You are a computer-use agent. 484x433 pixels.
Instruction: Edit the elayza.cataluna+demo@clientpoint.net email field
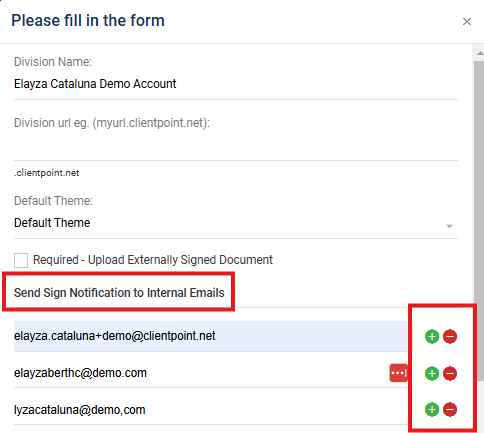(211, 336)
